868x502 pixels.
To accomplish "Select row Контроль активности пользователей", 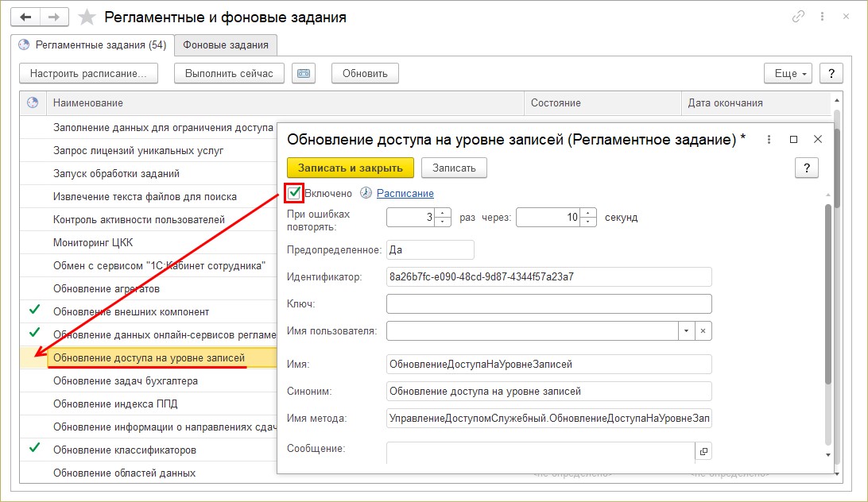I will click(149, 220).
